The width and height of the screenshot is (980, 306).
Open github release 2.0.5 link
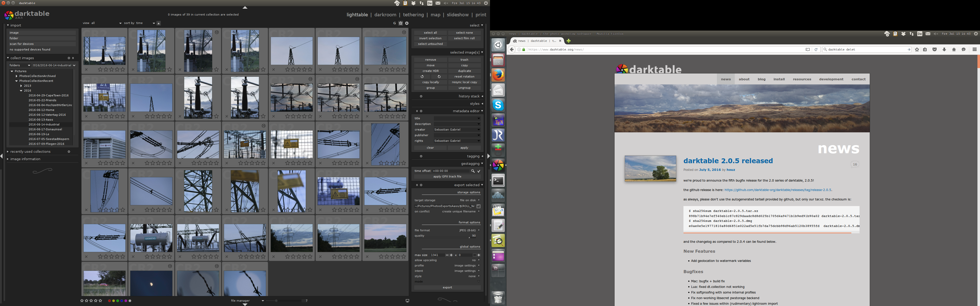tap(778, 190)
